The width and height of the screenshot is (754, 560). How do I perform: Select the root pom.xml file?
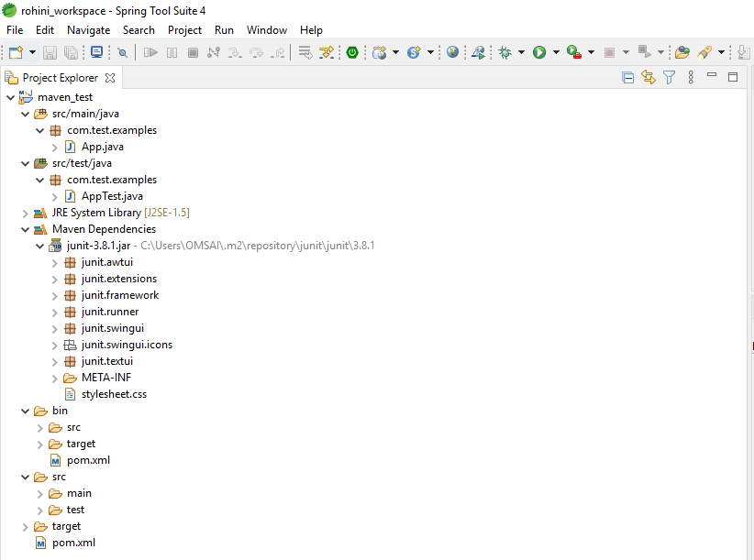[x=73, y=543]
